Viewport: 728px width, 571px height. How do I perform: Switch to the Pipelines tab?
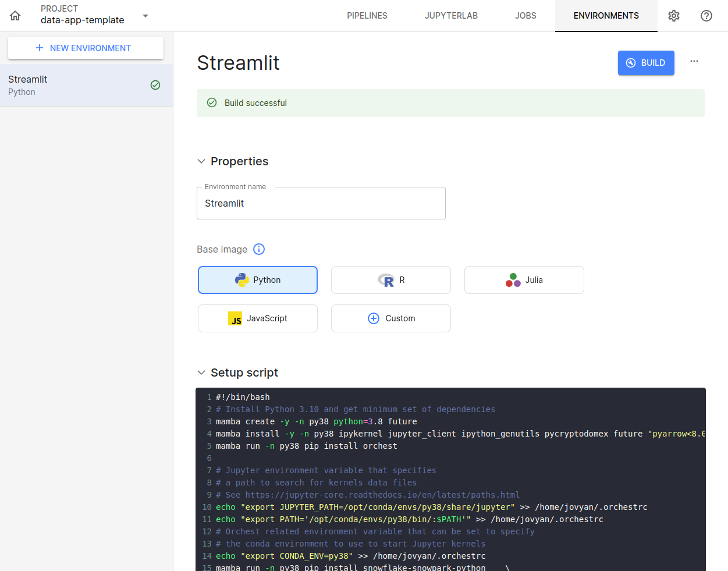click(x=367, y=16)
